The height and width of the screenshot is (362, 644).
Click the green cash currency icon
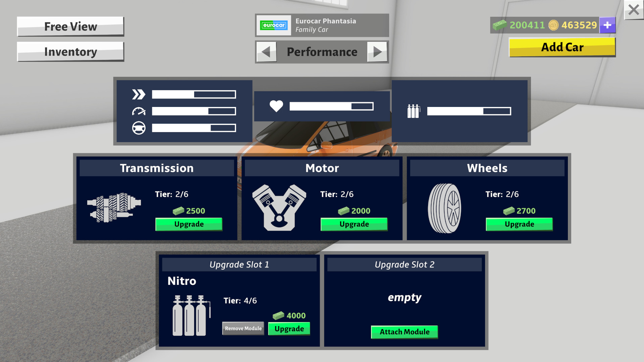click(x=500, y=25)
